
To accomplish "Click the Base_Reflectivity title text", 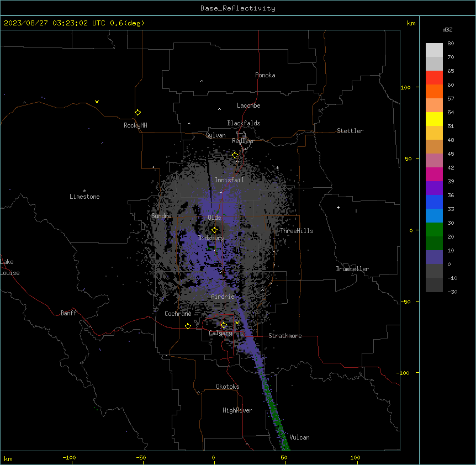I will click(238, 8).
